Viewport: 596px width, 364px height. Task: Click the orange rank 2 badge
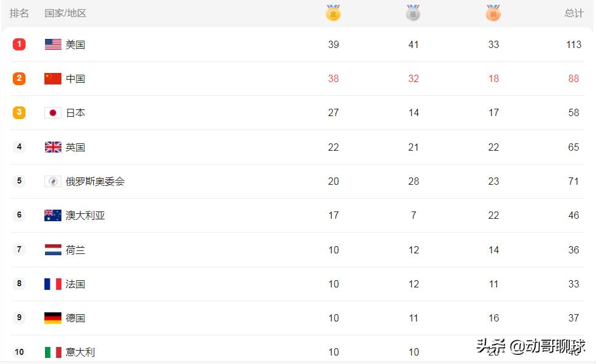pos(19,78)
